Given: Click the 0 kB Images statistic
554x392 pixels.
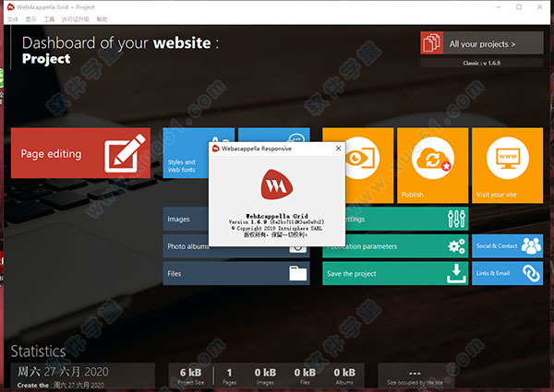Looking at the screenshot, I should pos(265,376).
